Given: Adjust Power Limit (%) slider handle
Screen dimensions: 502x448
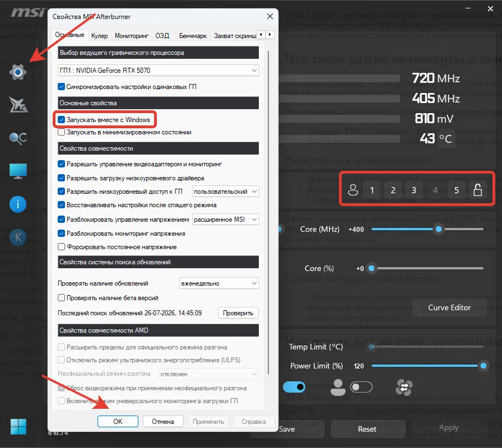Looking at the screenshot, I should [484, 366].
